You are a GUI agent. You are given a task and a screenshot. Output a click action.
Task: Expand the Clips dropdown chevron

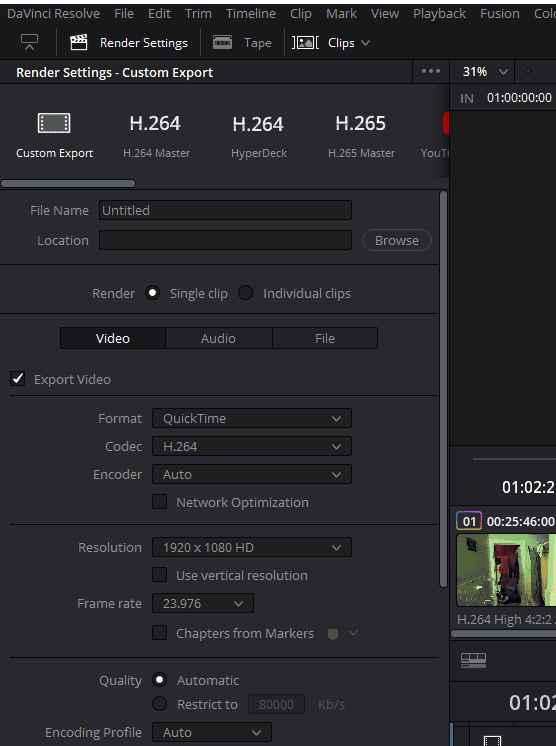tap(366, 43)
